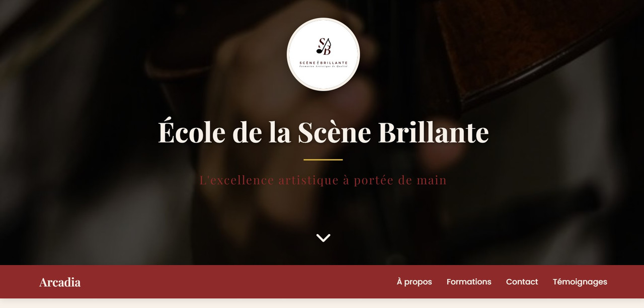Screen dimensions: 644x308
Task: Click the scroll-down chevron arrow
Action: click(x=323, y=238)
